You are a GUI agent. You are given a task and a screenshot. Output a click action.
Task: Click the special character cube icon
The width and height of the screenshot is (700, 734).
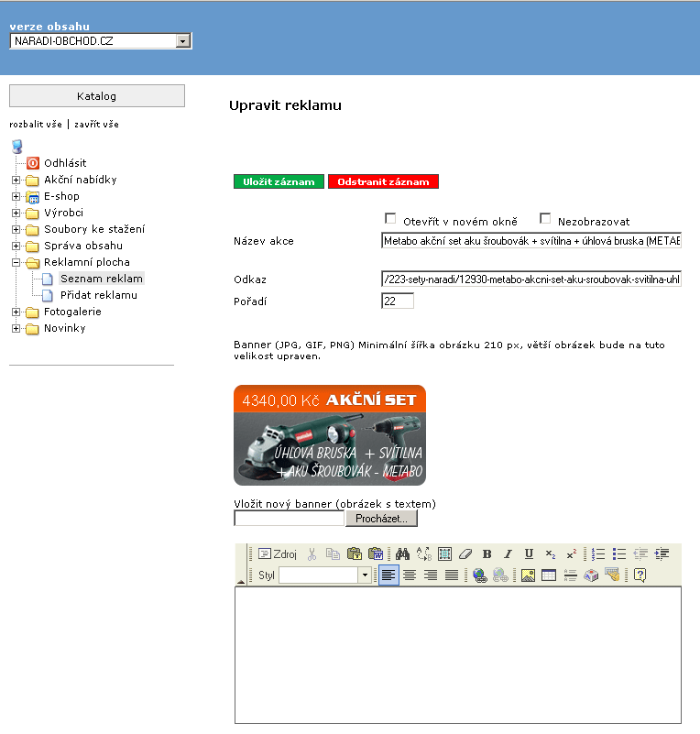tap(591, 575)
